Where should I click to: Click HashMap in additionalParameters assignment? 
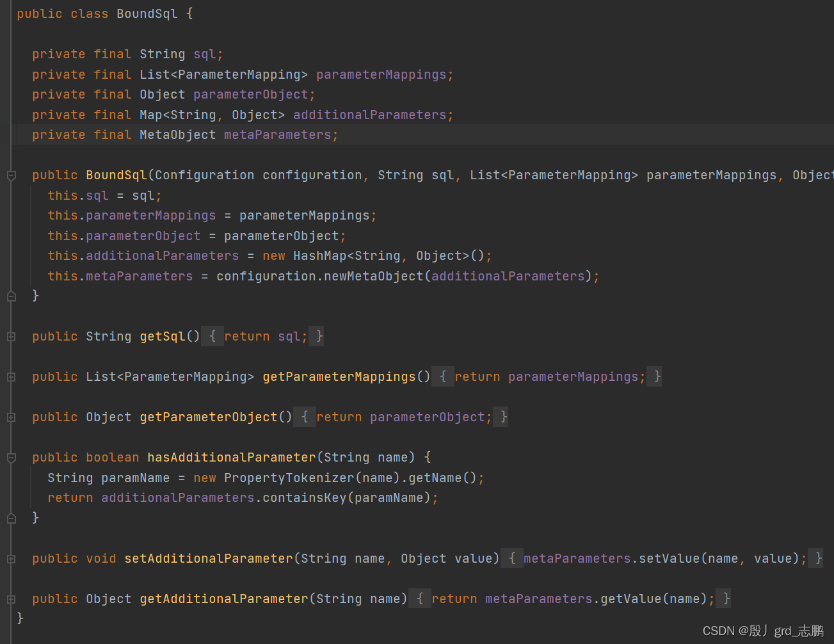pyautogui.click(x=320, y=256)
